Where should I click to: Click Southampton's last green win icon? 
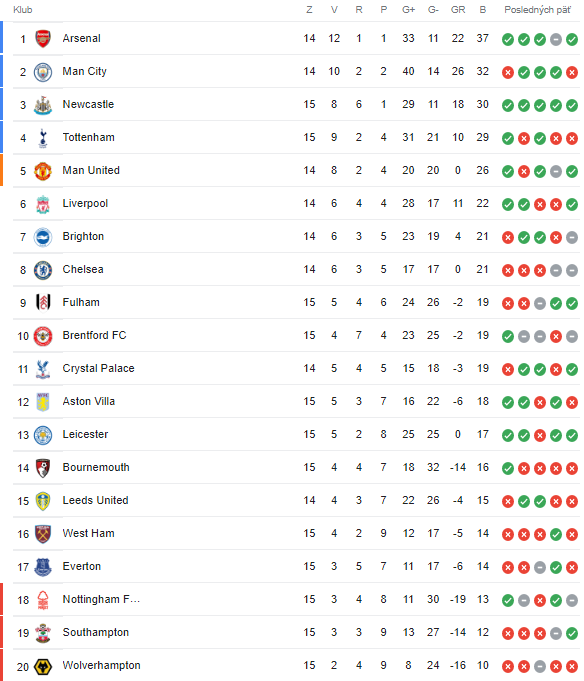[572, 634]
